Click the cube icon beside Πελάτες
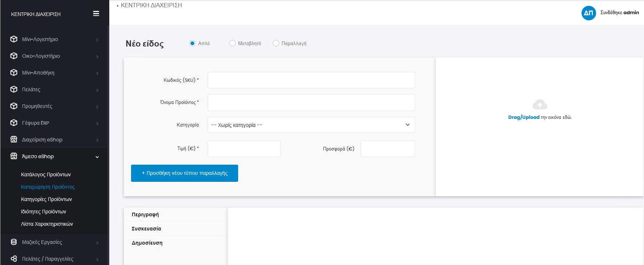 14,89
